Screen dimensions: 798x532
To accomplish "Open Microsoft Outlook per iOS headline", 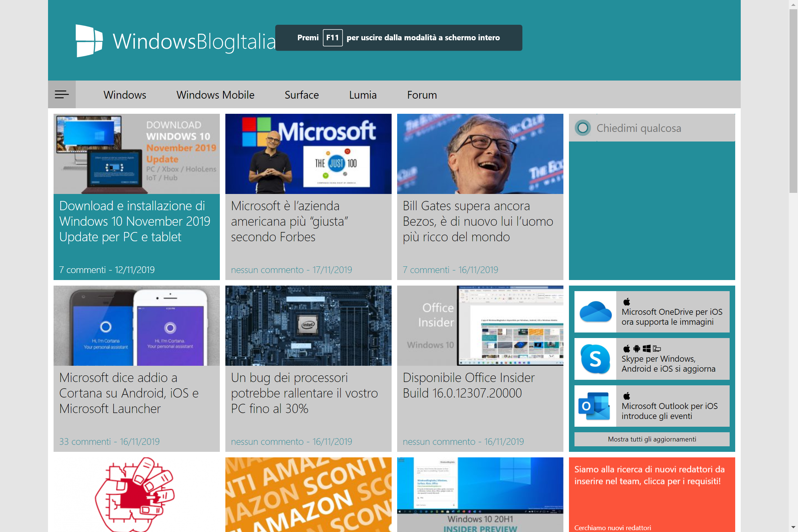I will coord(669,411).
